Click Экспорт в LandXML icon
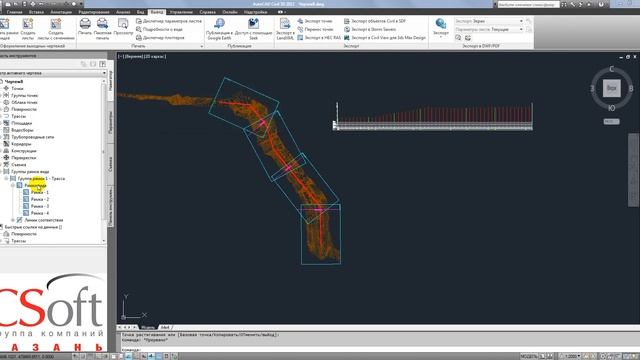 [285, 24]
